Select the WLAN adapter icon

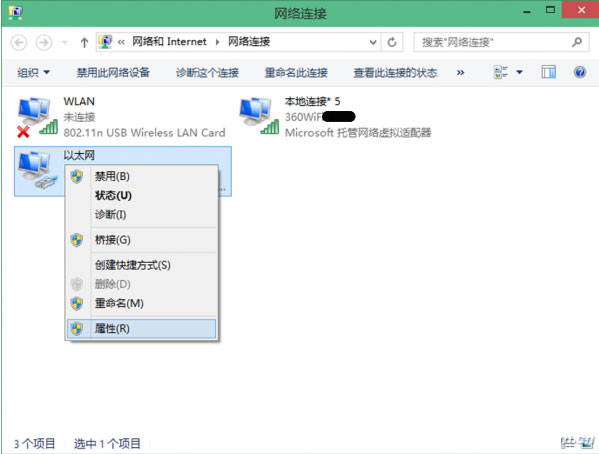[37, 117]
